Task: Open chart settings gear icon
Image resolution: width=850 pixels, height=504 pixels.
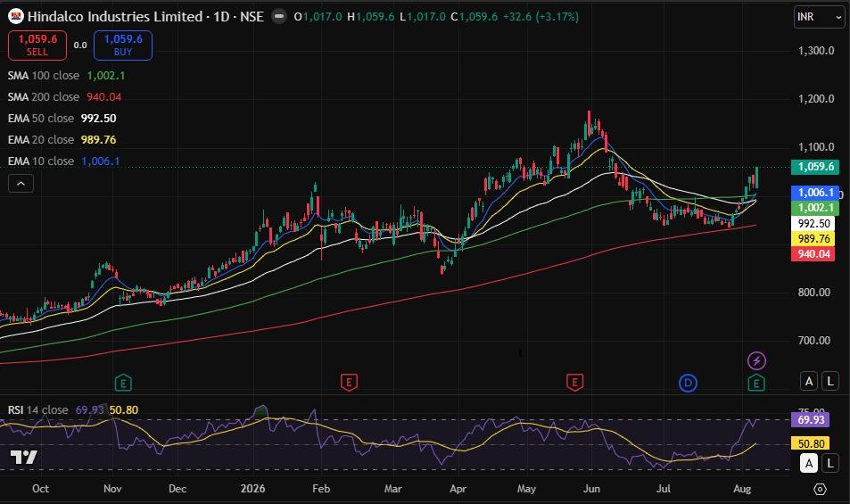Action: [820, 489]
